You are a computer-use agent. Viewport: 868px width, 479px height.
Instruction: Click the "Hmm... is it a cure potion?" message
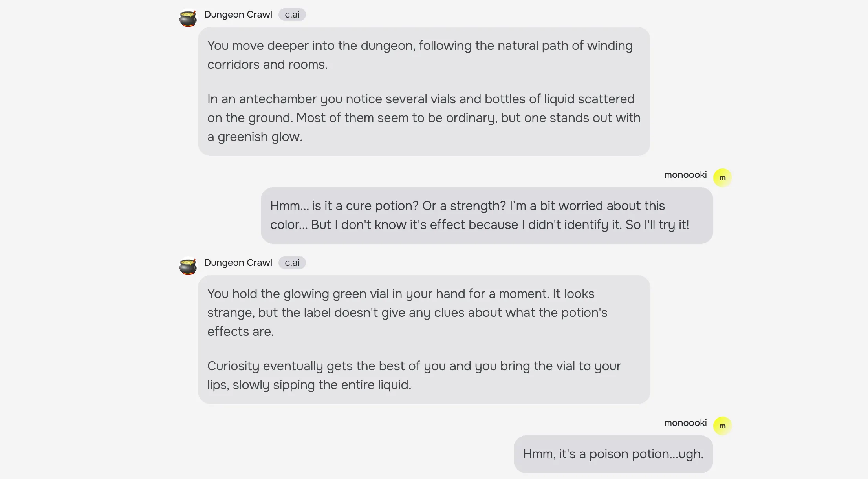(x=479, y=215)
